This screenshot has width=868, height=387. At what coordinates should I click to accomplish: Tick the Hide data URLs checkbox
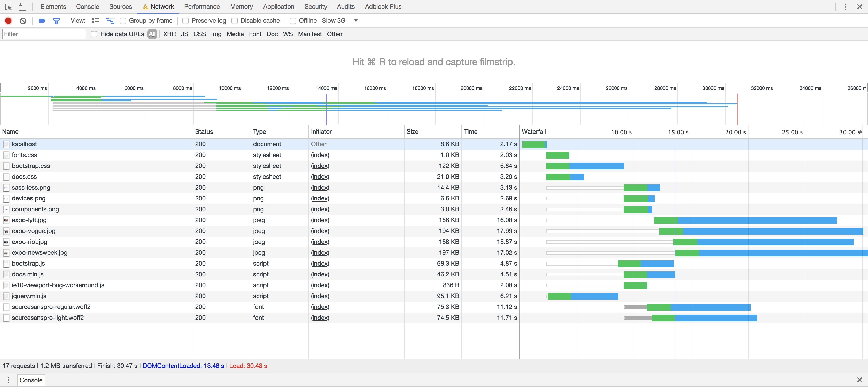point(94,34)
